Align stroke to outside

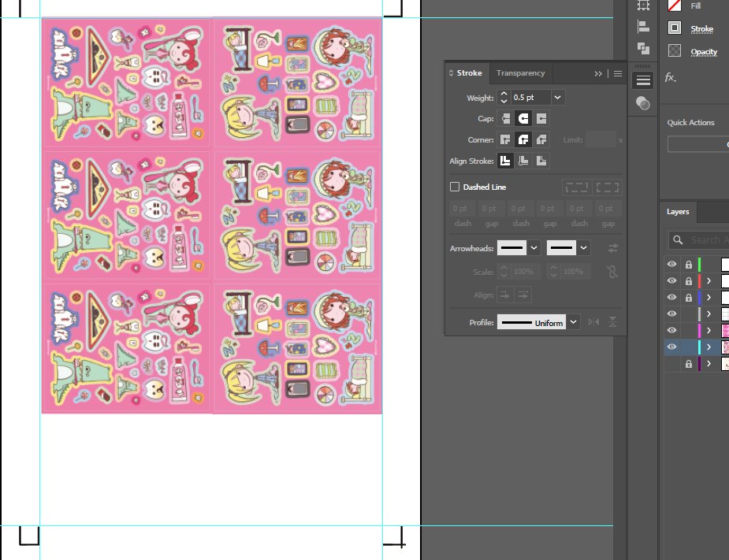click(x=541, y=161)
